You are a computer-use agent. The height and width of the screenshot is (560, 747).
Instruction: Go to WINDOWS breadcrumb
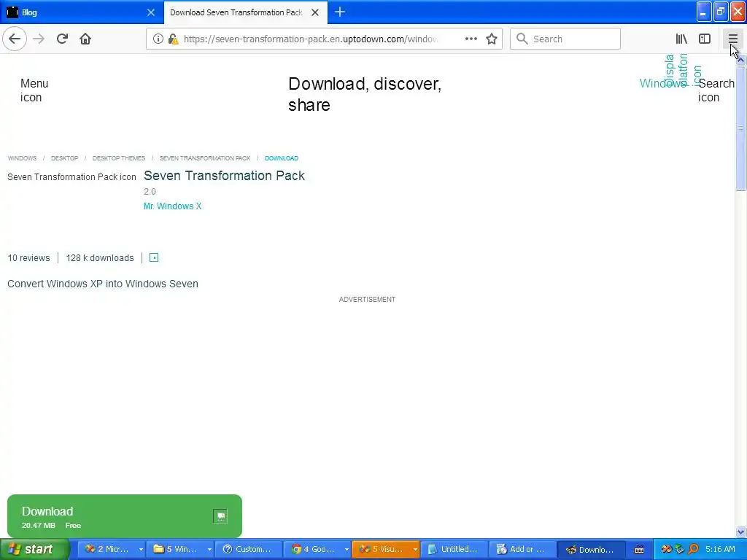(22, 158)
